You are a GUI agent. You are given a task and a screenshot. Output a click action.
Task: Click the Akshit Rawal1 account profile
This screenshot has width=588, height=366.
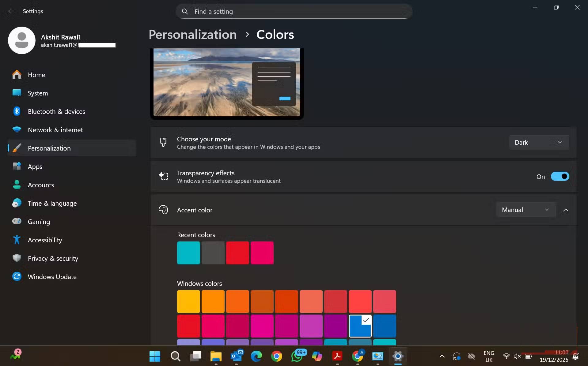61,41
